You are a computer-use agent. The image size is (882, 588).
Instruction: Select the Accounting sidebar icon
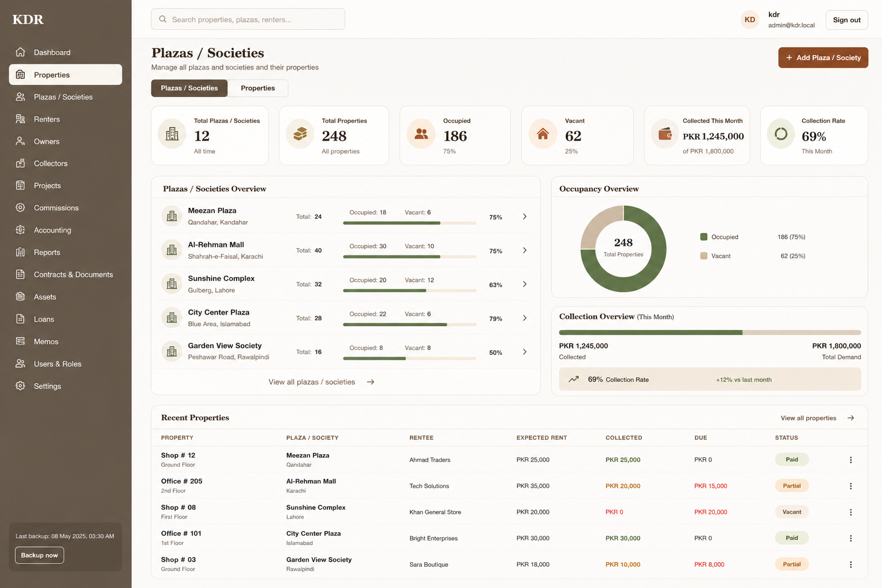tap(21, 230)
